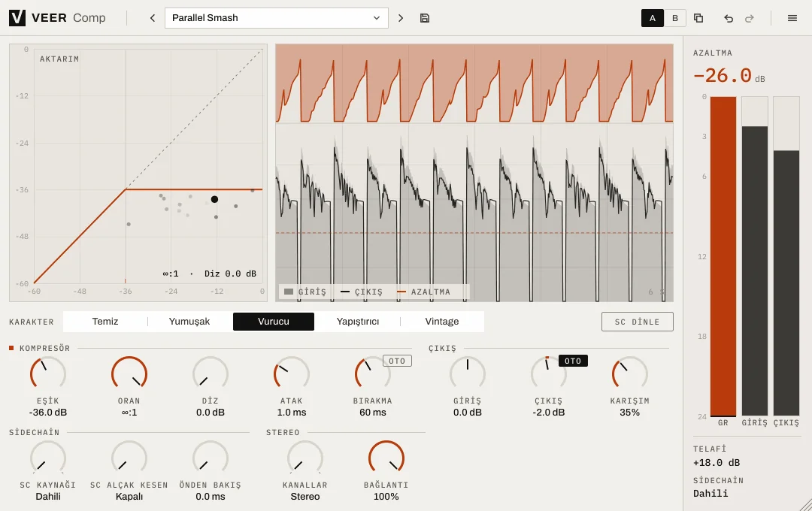
Task: Go to next preset arrow
Action: tap(400, 18)
